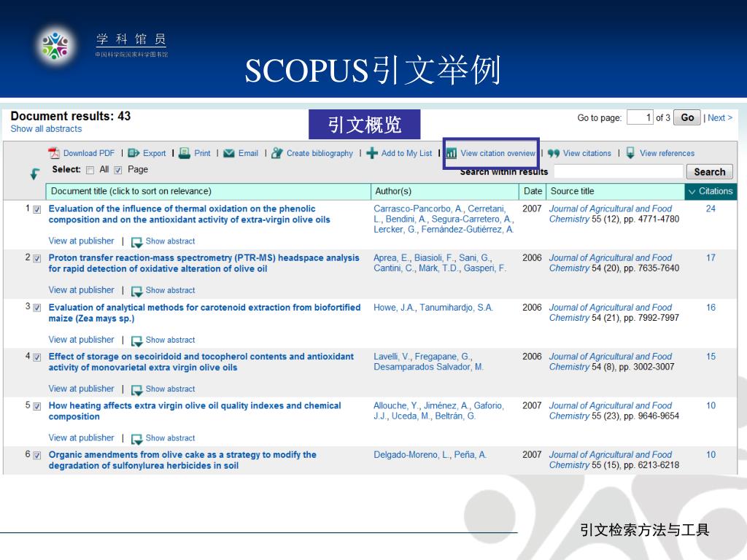Click the Download PDF icon
This screenshot has height=560, width=747.
pos(54,153)
